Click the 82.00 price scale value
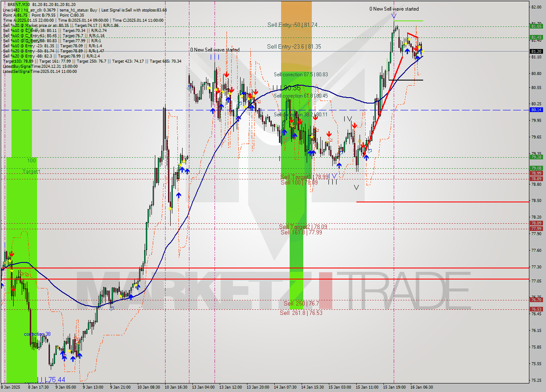 coord(536,7)
